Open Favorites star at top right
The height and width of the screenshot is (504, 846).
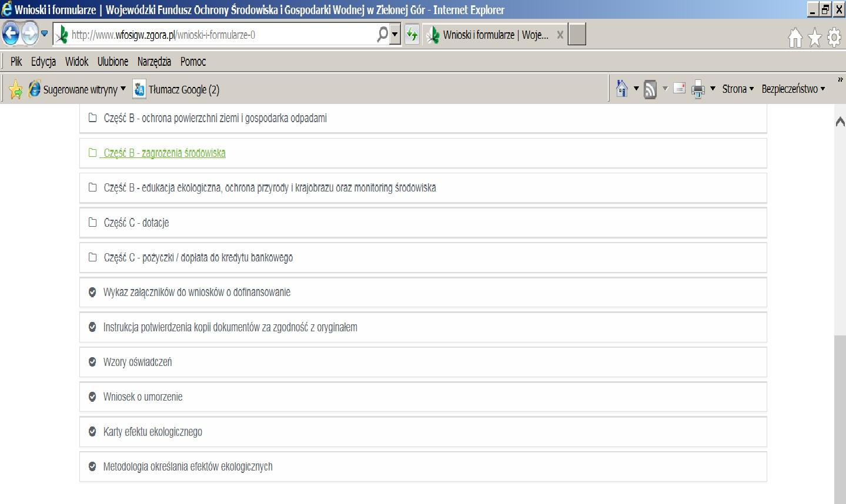click(x=815, y=38)
